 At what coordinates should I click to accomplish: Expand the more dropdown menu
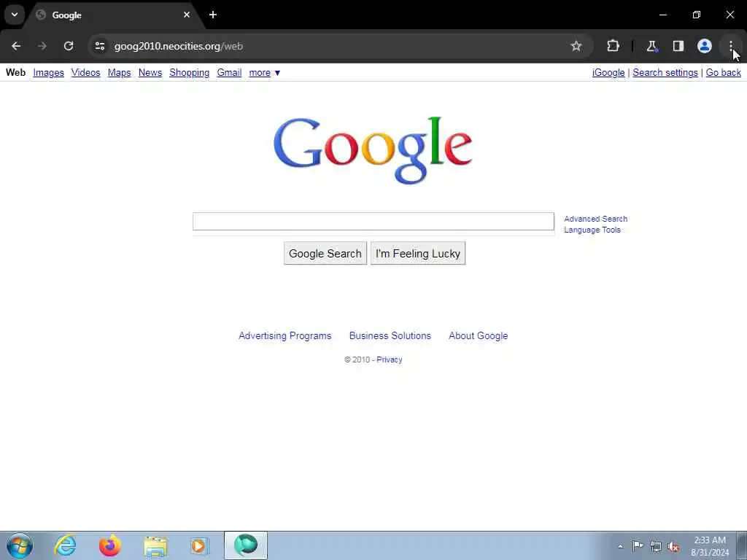click(264, 72)
